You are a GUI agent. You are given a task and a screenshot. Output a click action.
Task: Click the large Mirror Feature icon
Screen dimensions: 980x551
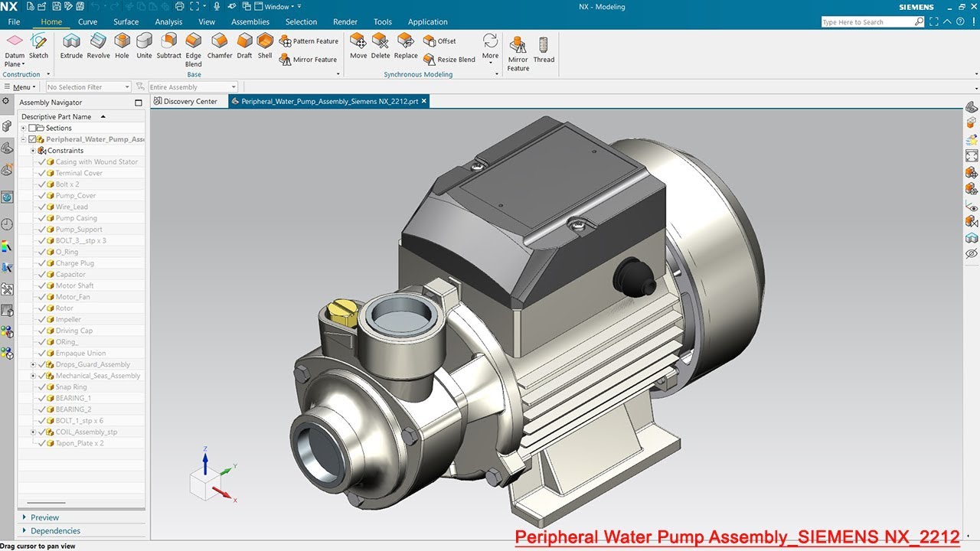pyautogui.click(x=518, y=53)
